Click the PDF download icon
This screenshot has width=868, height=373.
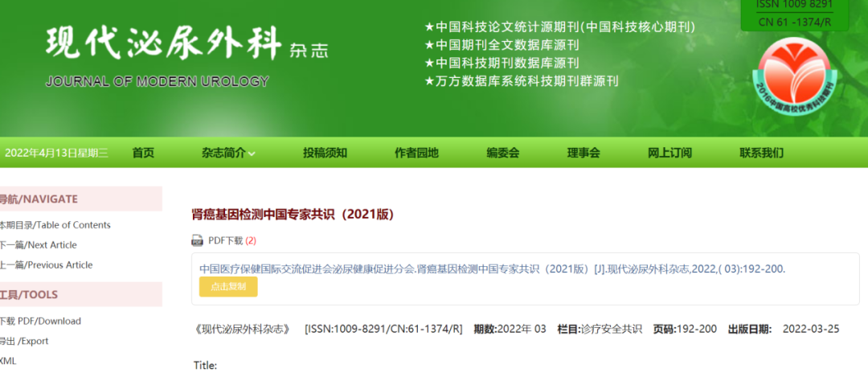(x=197, y=240)
